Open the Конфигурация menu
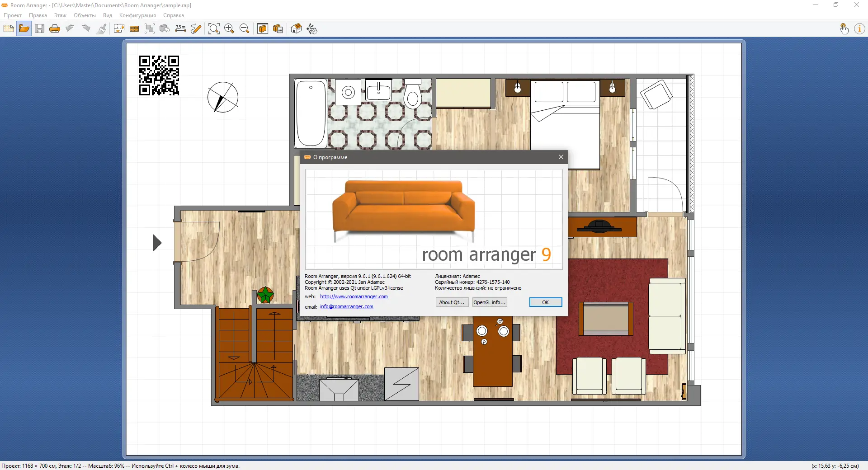The image size is (868, 470). (x=137, y=15)
